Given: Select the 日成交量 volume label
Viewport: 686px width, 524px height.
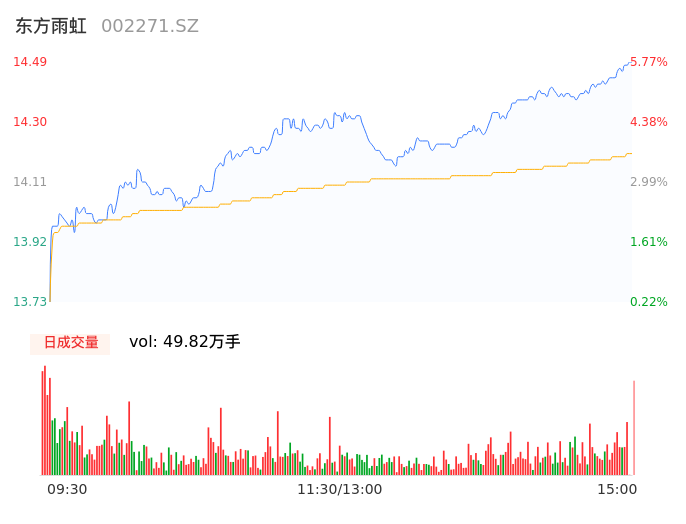Looking at the screenshot, I should (70, 343).
